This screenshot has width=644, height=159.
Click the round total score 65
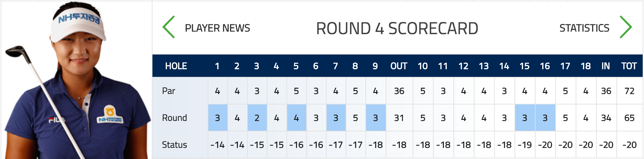[x=629, y=118]
